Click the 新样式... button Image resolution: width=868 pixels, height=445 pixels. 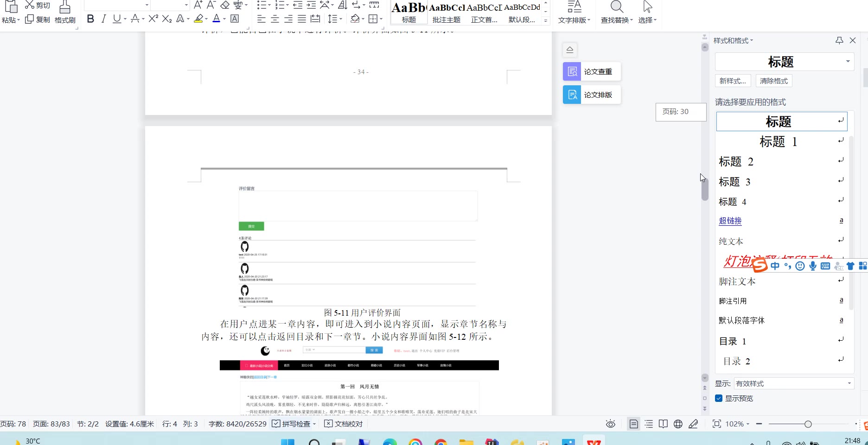click(x=733, y=81)
